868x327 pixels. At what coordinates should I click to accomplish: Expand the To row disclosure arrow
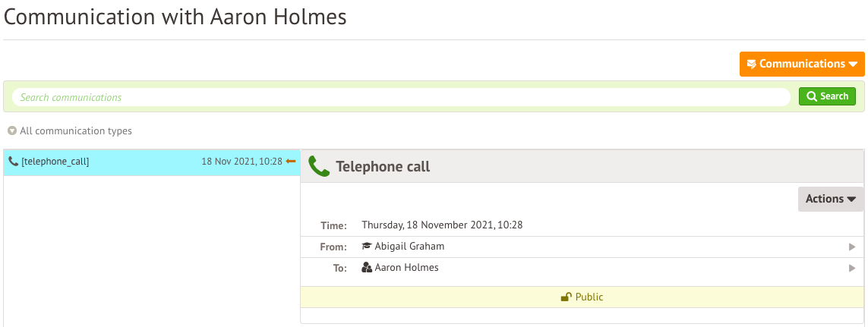[852, 268]
